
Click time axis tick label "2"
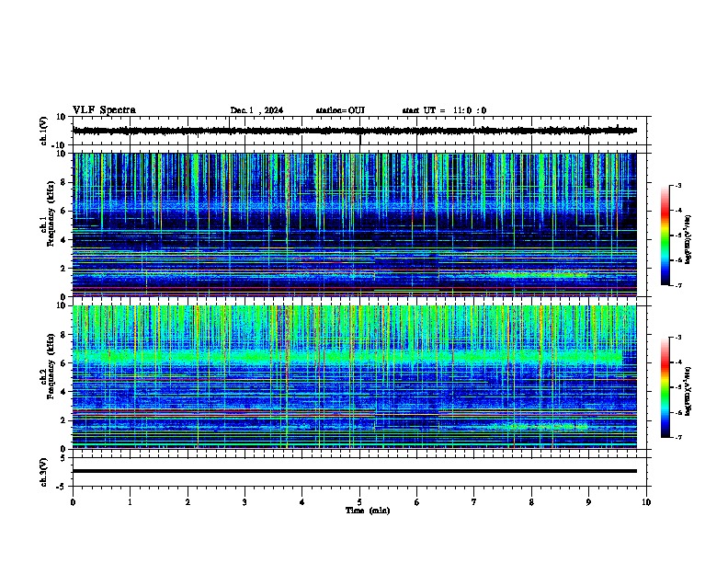click(x=188, y=502)
